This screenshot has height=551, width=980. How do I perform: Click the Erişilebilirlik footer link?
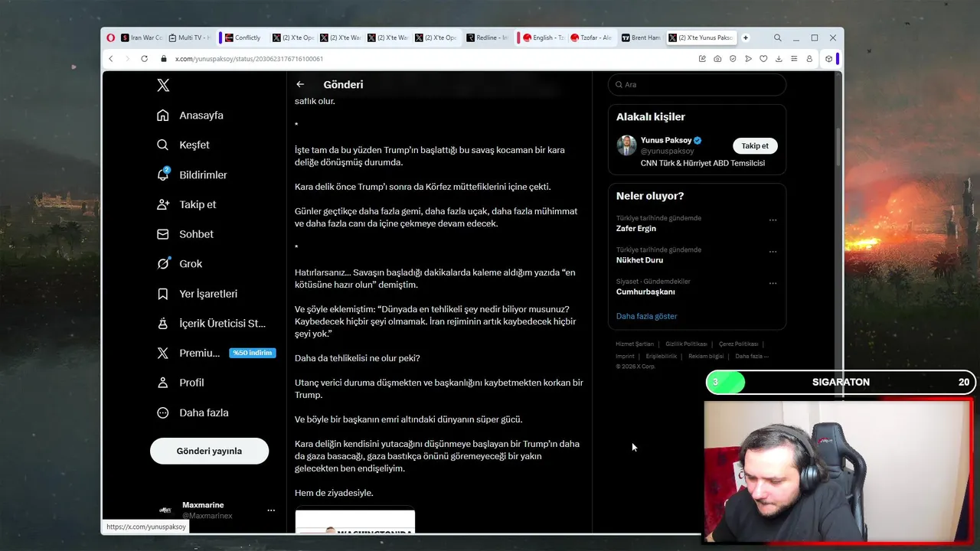coord(661,356)
